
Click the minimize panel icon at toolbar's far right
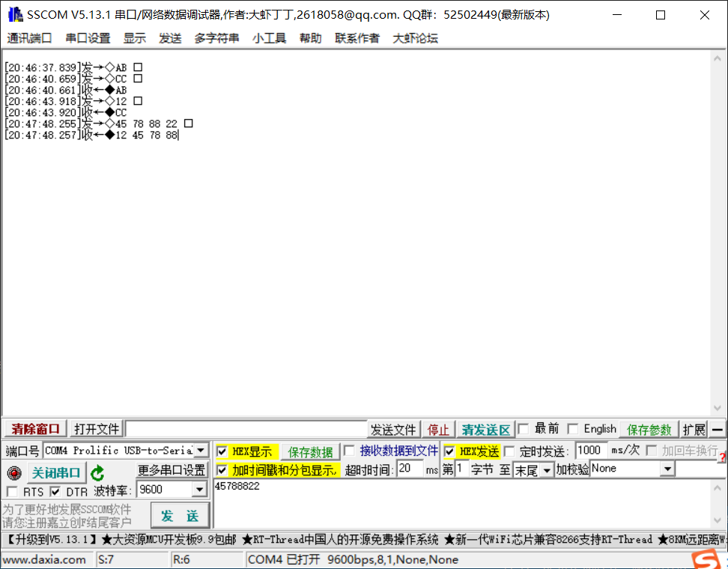tap(718, 429)
